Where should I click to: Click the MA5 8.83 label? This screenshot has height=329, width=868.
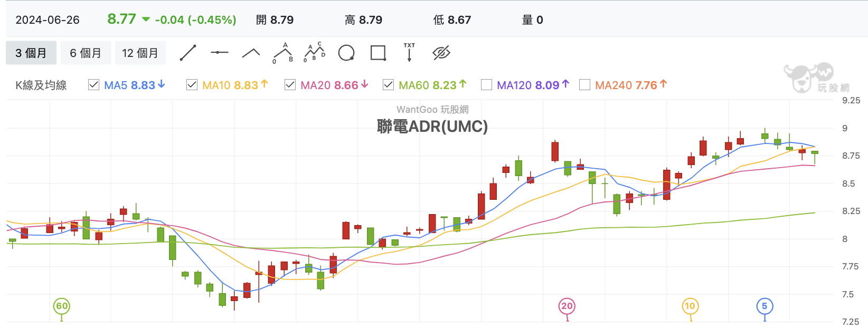135,85
